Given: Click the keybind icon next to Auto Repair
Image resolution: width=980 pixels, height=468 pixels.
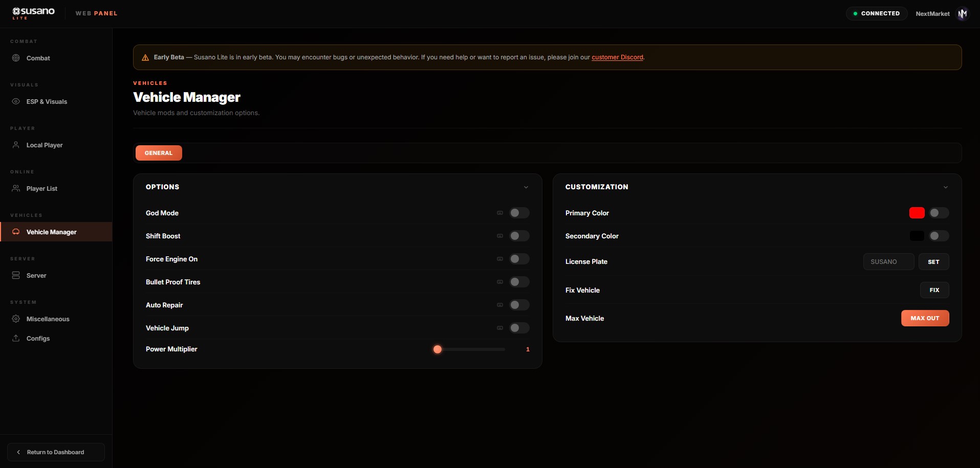Looking at the screenshot, I should [500, 305].
